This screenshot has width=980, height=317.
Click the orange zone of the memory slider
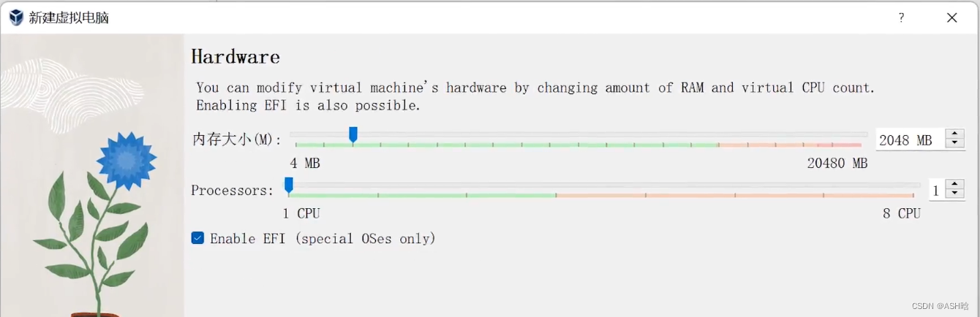767,145
